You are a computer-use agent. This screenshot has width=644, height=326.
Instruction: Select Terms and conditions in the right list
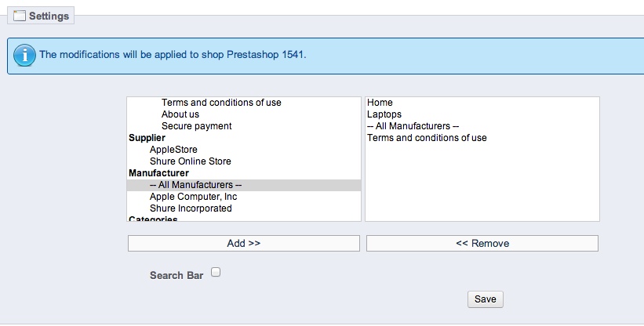pos(427,138)
